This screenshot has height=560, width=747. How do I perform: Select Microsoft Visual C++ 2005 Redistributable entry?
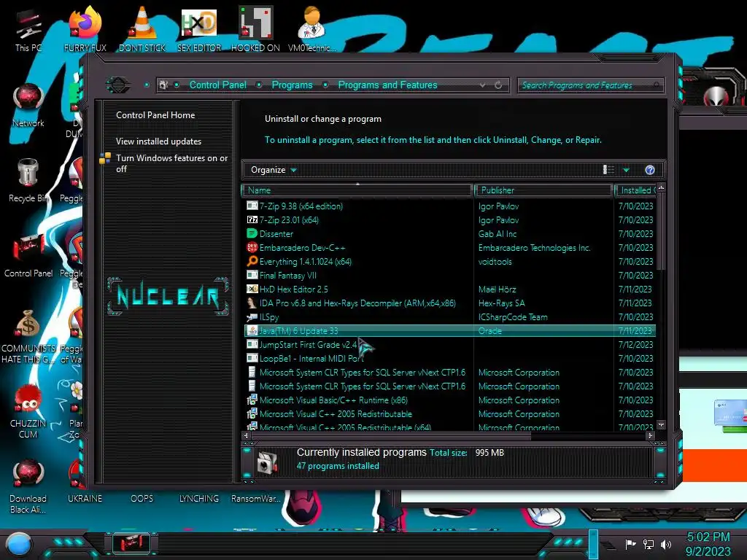[449, 414]
